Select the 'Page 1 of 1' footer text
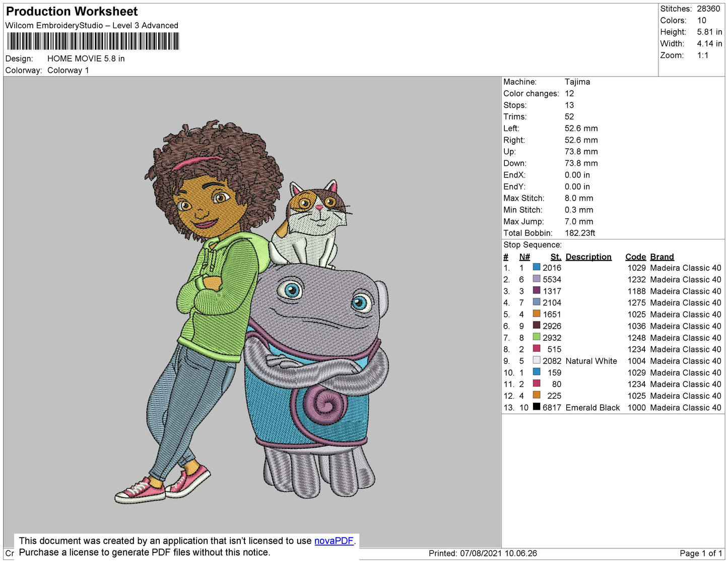Image resolution: width=728 pixels, height=563 pixels. 701,553
